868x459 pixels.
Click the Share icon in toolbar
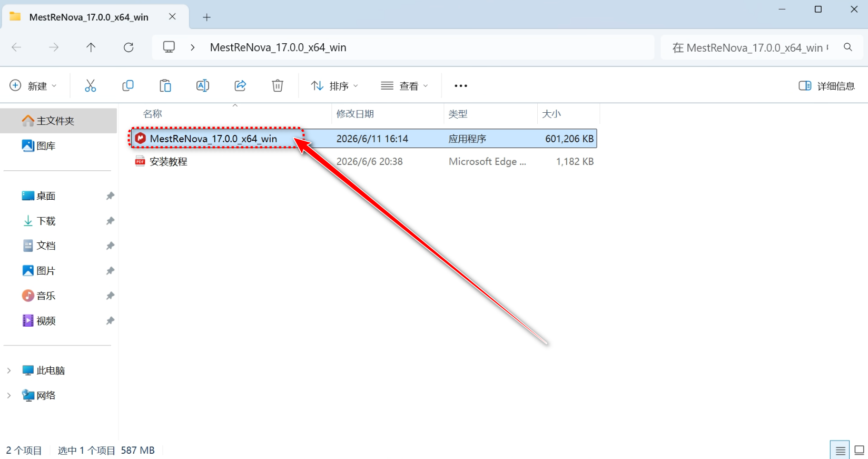tap(240, 86)
